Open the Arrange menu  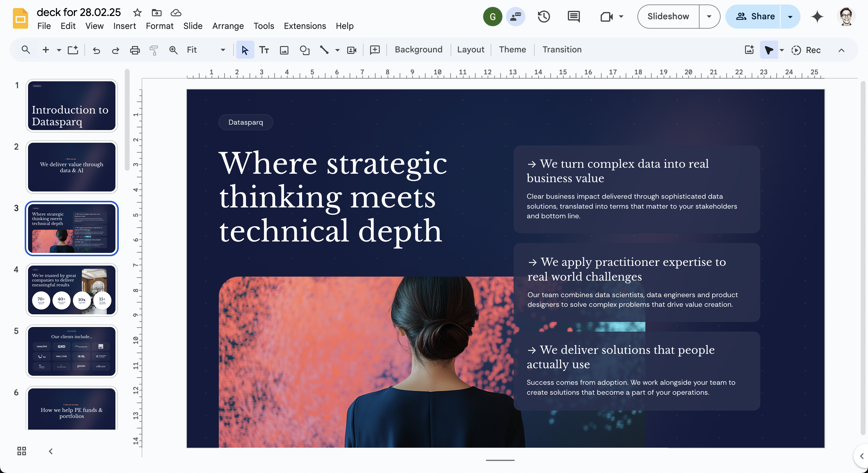point(228,26)
